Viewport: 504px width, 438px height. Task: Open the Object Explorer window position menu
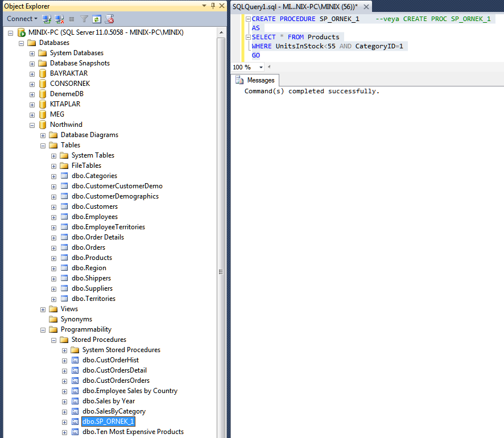[x=205, y=6]
